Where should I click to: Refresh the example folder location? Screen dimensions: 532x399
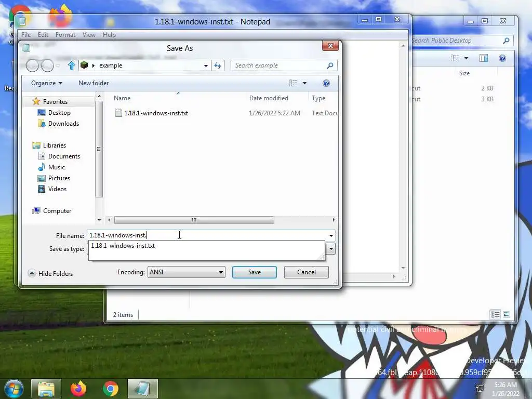218,65
